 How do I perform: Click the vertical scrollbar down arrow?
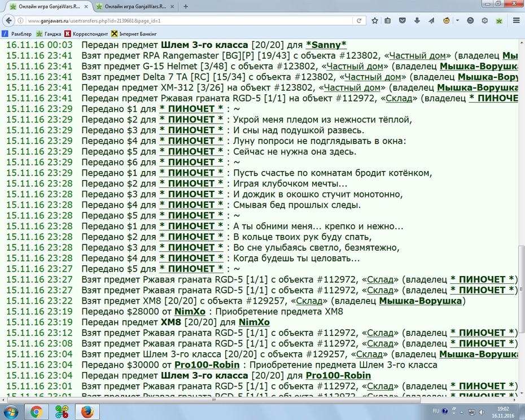pos(522,394)
